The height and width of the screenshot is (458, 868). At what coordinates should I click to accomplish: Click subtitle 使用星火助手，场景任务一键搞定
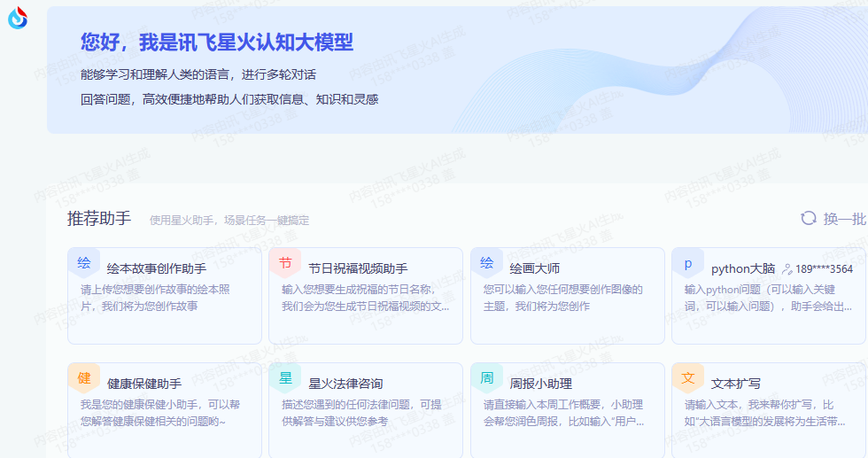[x=229, y=221]
